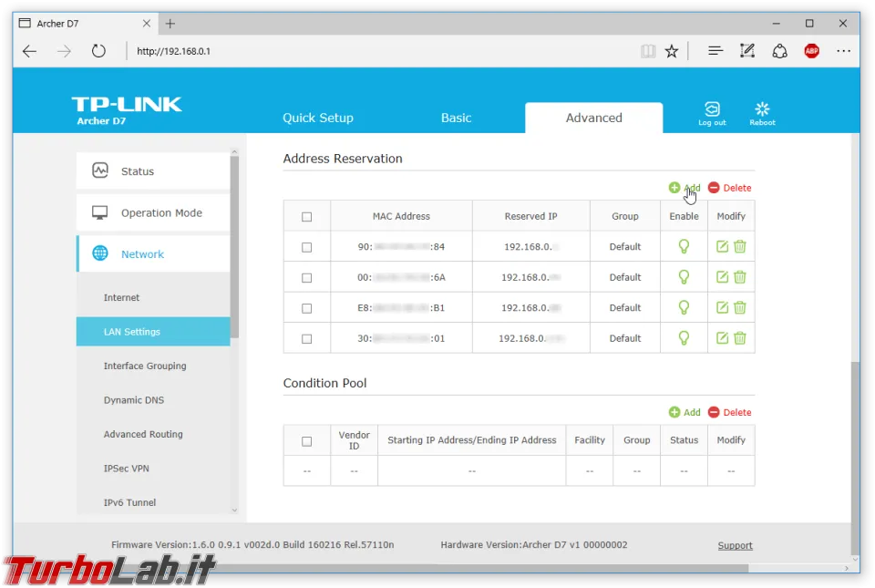Toggle enable bulb for MAC ending :6A
Image resolution: width=875 pixels, height=588 pixels.
tap(684, 277)
